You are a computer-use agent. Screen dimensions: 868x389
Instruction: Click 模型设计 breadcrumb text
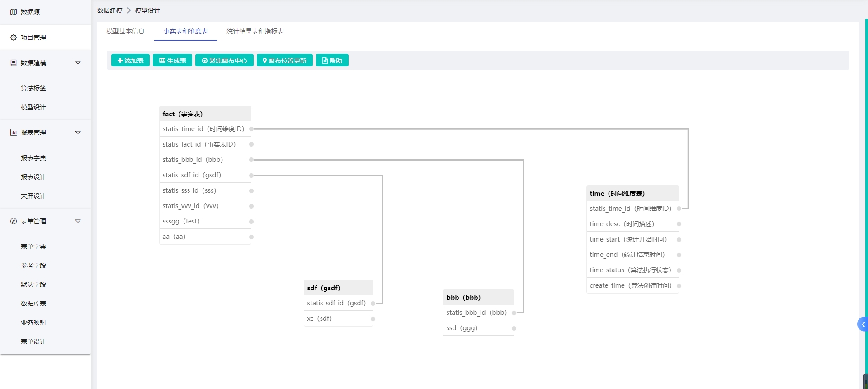[x=147, y=10]
